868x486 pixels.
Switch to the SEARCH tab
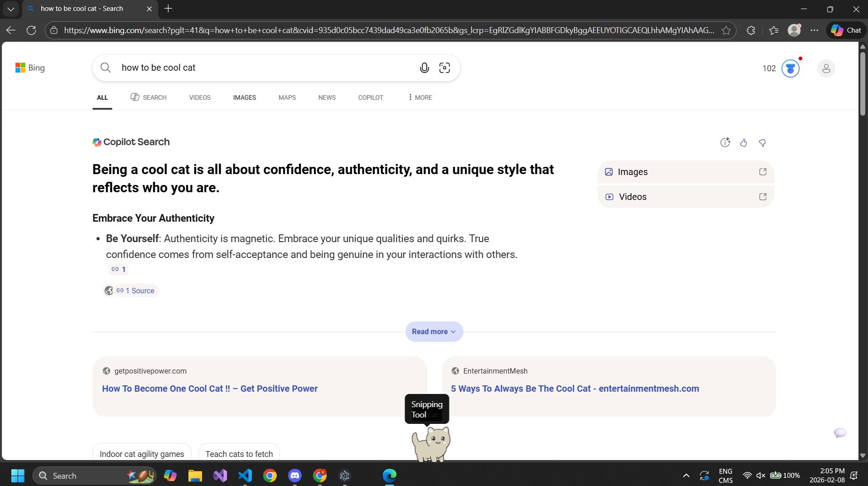point(149,97)
